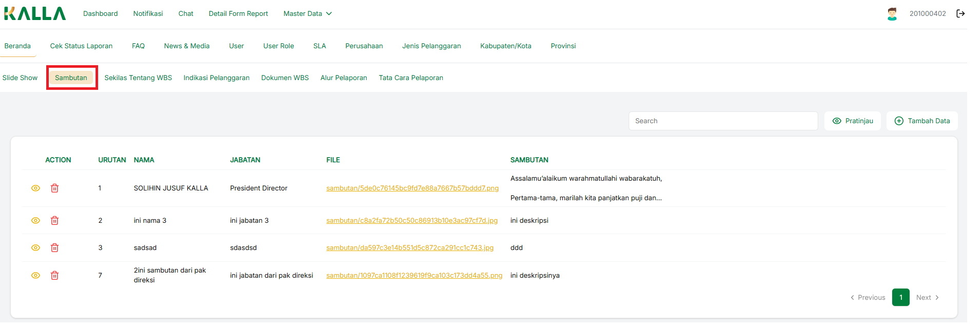Viewport: 980px width, 326px height.
Task: Focus the Search input field
Action: point(723,121)
